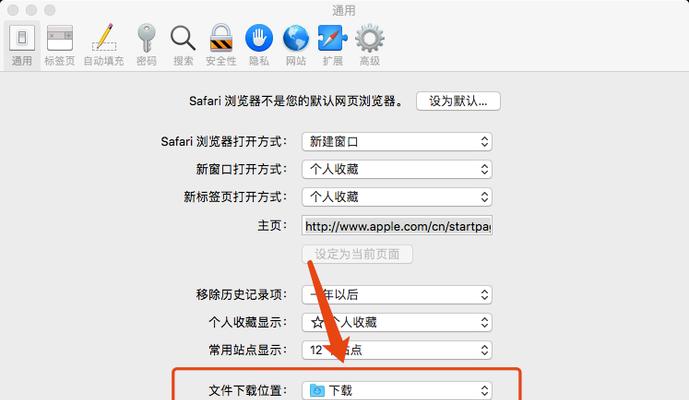Click the 主页 homepage URL field

click(x=397, y=225)
